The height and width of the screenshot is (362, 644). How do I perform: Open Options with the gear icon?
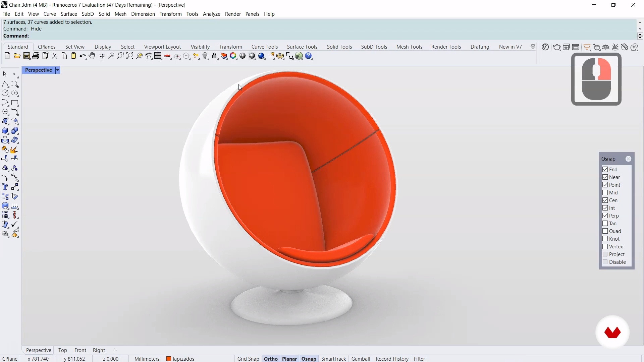[x=280, y=56]
